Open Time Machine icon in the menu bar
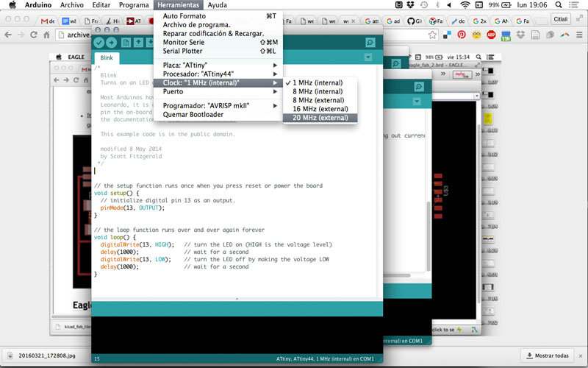 (424, 5)
